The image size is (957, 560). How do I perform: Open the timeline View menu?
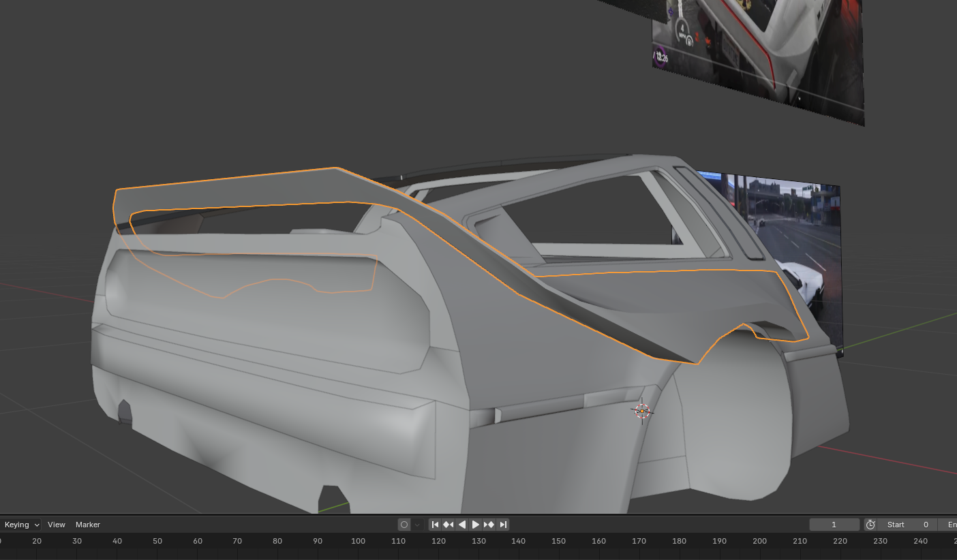(x=57, y=525)
